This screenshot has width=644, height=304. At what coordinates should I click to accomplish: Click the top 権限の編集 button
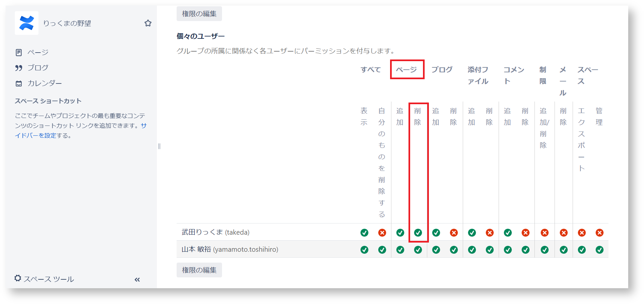pyautogui.click(x=199, y=13)
